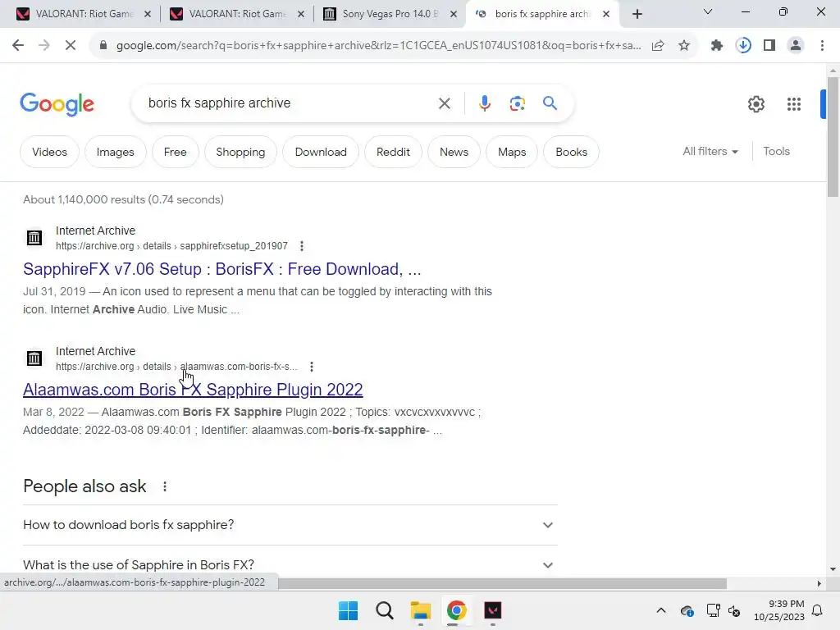Viewport: 840px width, 630px height.
Task: Open the Windows Start menu
Action: [348, 610]
